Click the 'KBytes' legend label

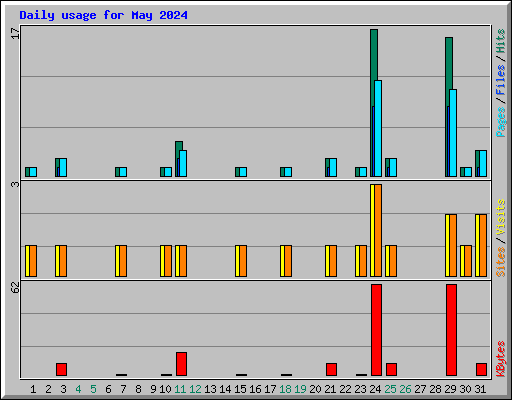coord(501,359)
